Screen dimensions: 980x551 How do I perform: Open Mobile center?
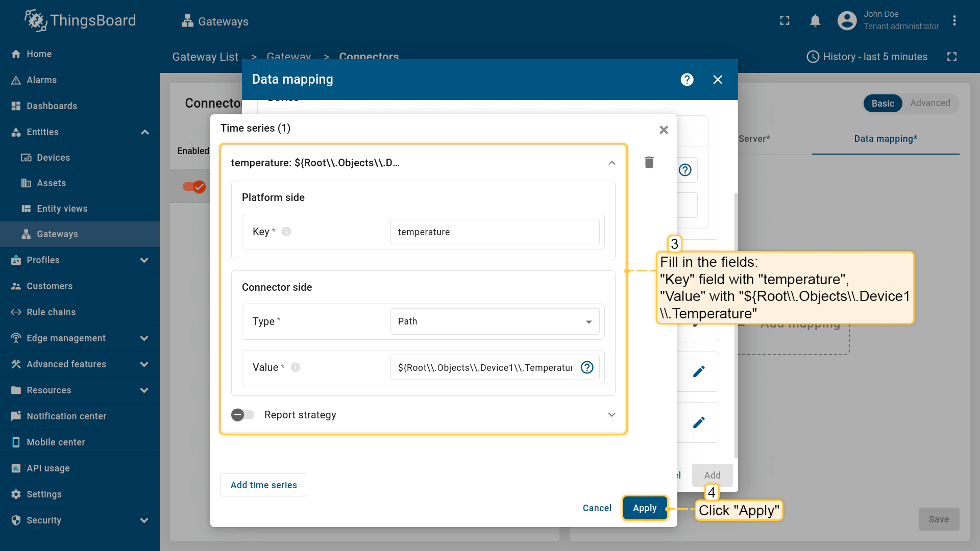pyautogui.click(x=80, y=442)
